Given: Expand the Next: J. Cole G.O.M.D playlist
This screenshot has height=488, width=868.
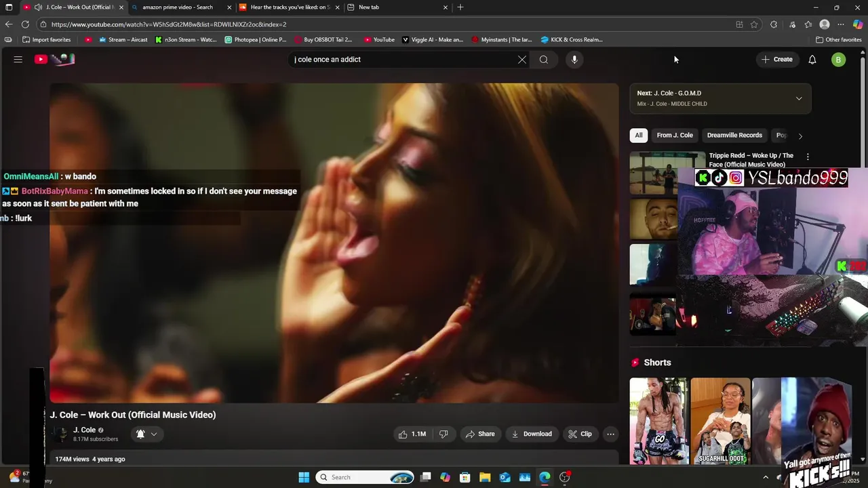Looking at the screenshot, I should [799, 98].
